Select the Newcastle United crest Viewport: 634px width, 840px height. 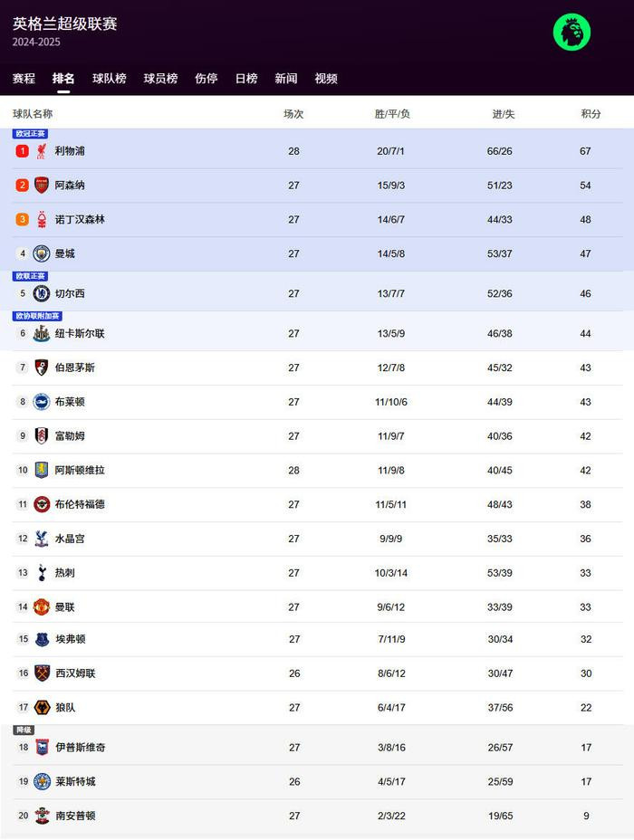[42, 333]
